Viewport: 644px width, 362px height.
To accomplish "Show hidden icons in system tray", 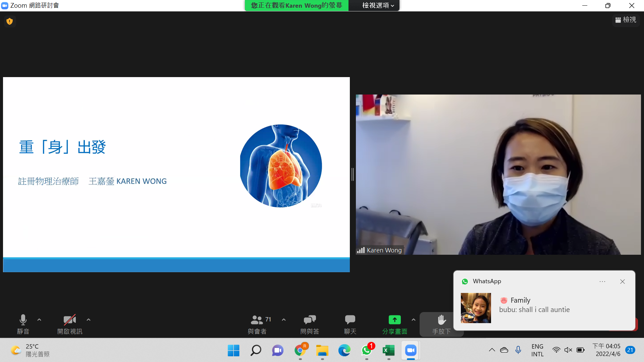I will (x=492, y=350).
